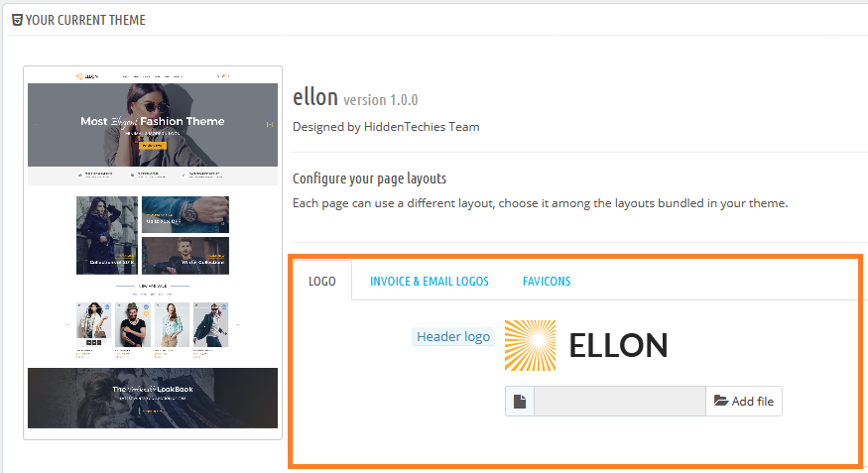
Task: Click the Add file button
Action: [743, 401]
